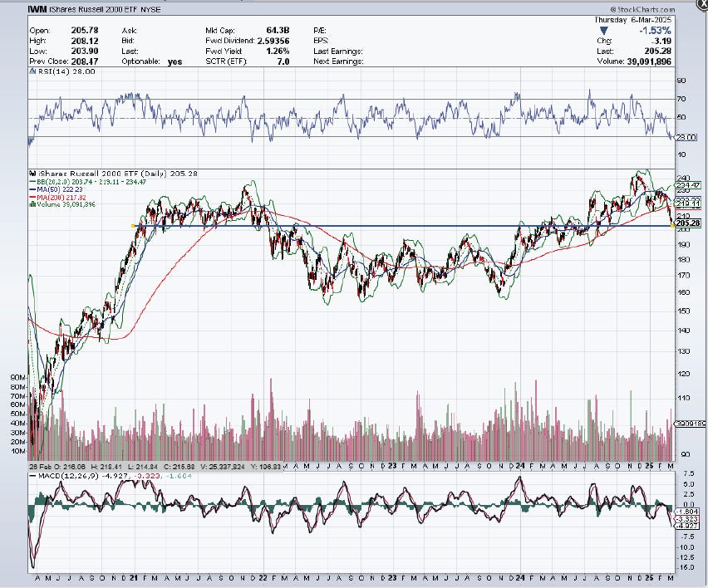Image resolution: width=708 pixels, height=588 pixels.
Task: Click the Last Earnings label
Action: pos(338,51)
